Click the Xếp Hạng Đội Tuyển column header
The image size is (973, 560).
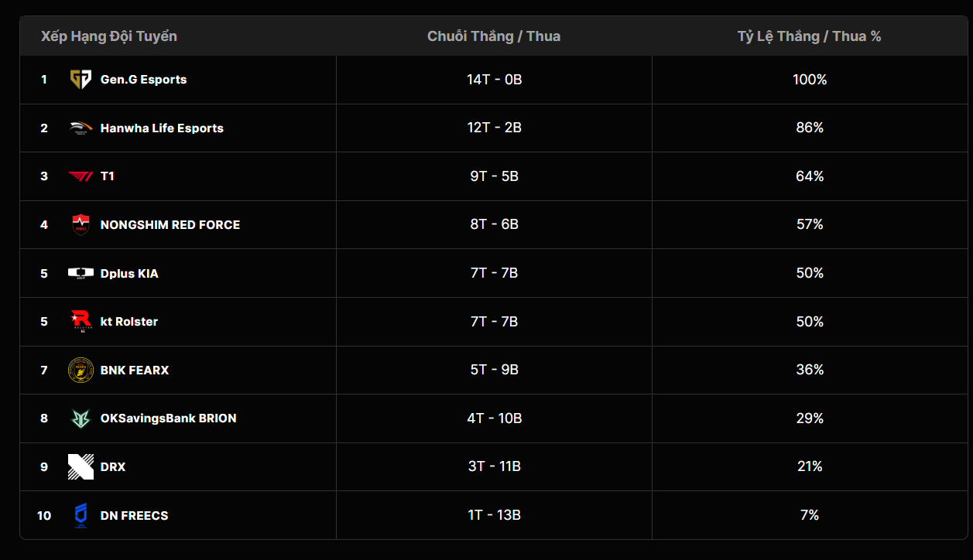(x=109, y=36)
